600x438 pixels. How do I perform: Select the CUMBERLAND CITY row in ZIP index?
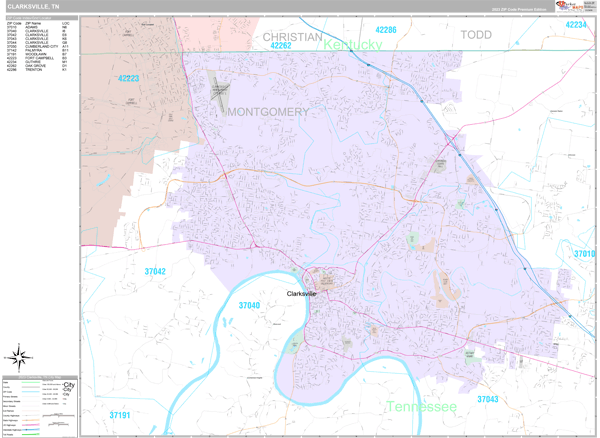click(38, 46)
